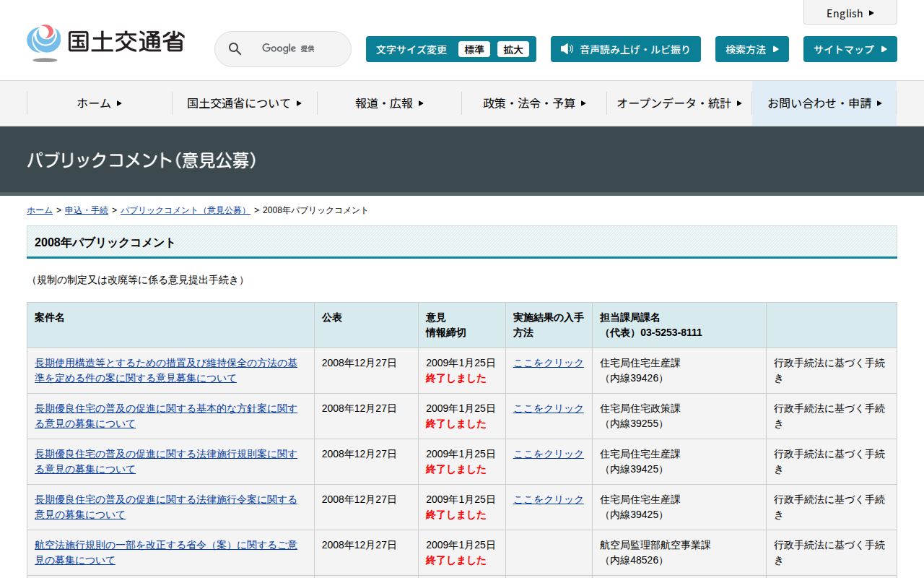Viewport: 924px width, 578px height.
Task: Open the 検索方法 page
Action: (x=751, y=49)
